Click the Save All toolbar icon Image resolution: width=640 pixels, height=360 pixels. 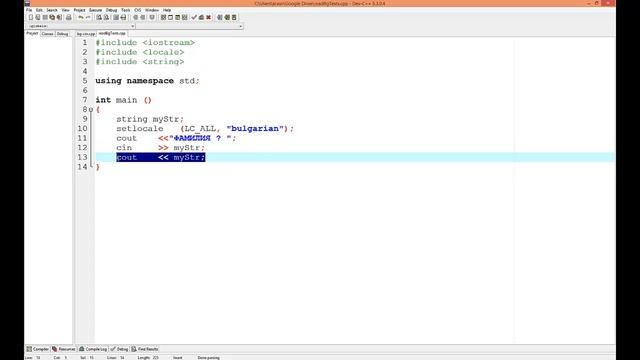coord(52,17)
